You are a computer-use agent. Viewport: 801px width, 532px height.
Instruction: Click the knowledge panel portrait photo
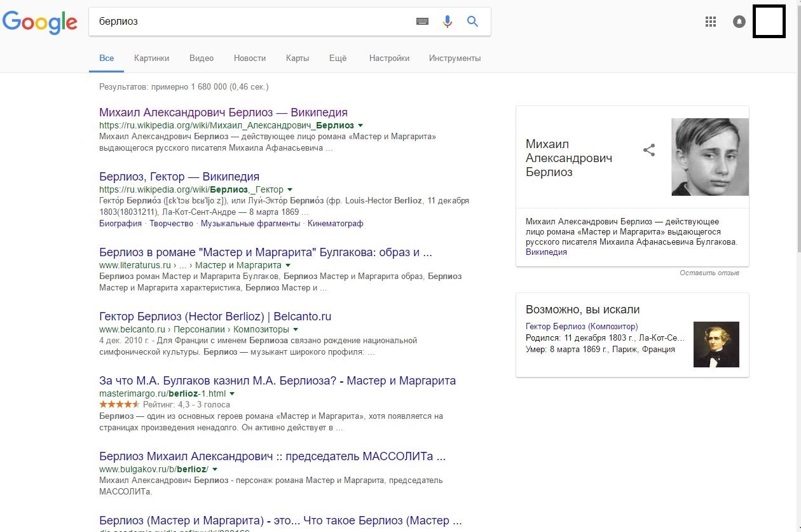point(710,157)
